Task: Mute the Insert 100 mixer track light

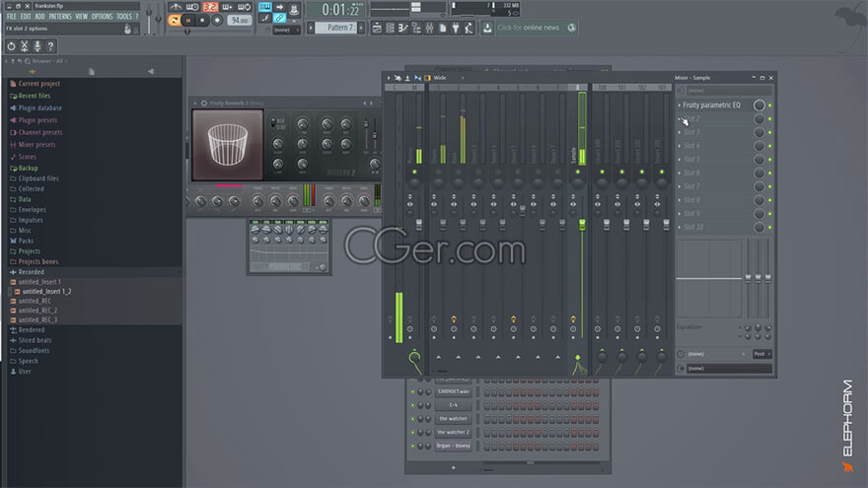Action: 602,173
